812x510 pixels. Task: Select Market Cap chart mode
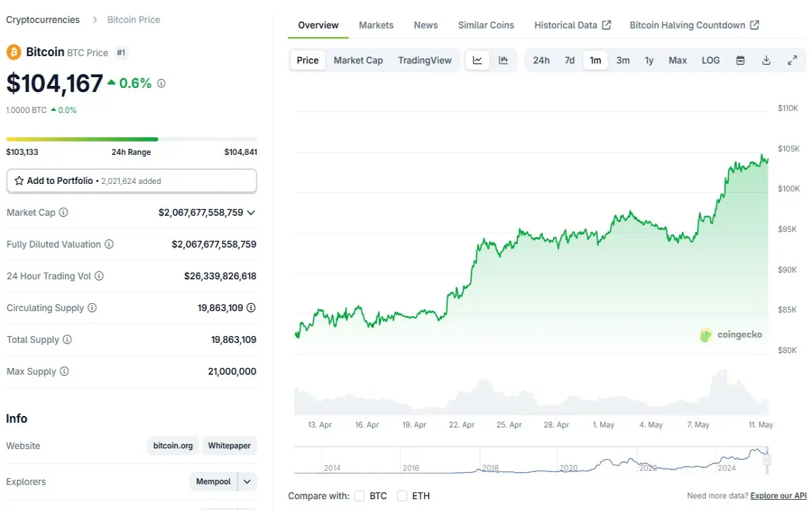pos(358,60)
